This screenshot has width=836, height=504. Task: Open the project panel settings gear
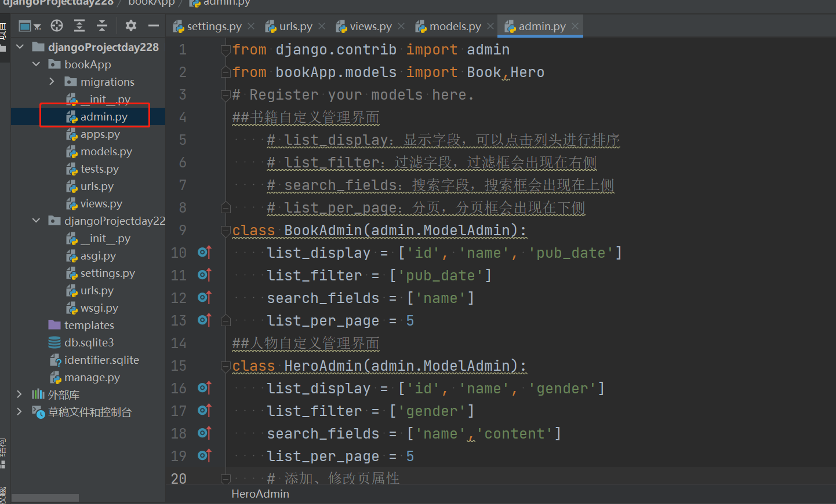click(131, 25)
